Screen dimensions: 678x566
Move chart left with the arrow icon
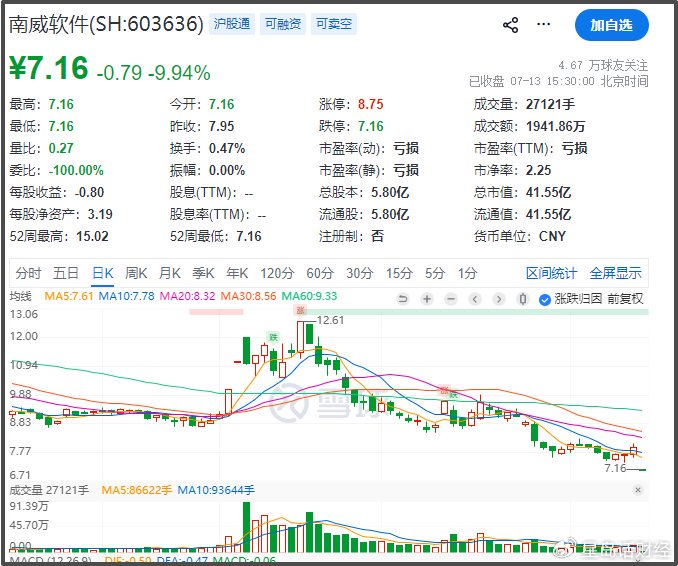click(x=475, y=299)
